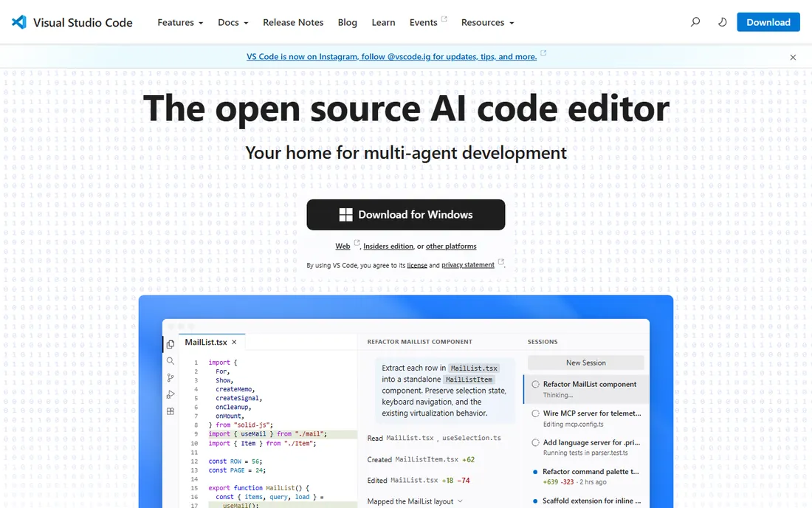The width and height of the screenshot is (812, 508).
Task: Open the other platforms link
Action: coord(451,246)
